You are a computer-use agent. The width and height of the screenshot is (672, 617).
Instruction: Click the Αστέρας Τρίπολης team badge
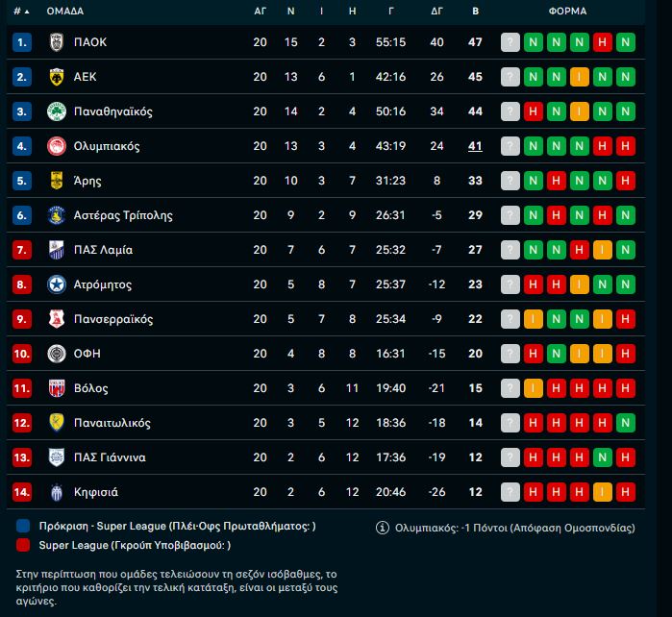coord(57,215)
